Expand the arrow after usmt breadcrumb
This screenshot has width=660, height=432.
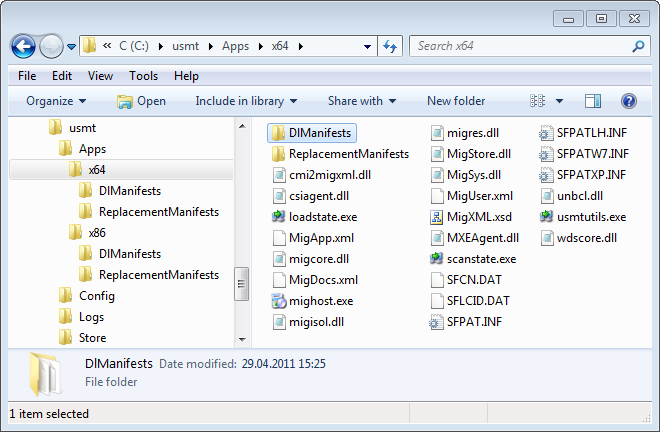(x=210, y=46)
